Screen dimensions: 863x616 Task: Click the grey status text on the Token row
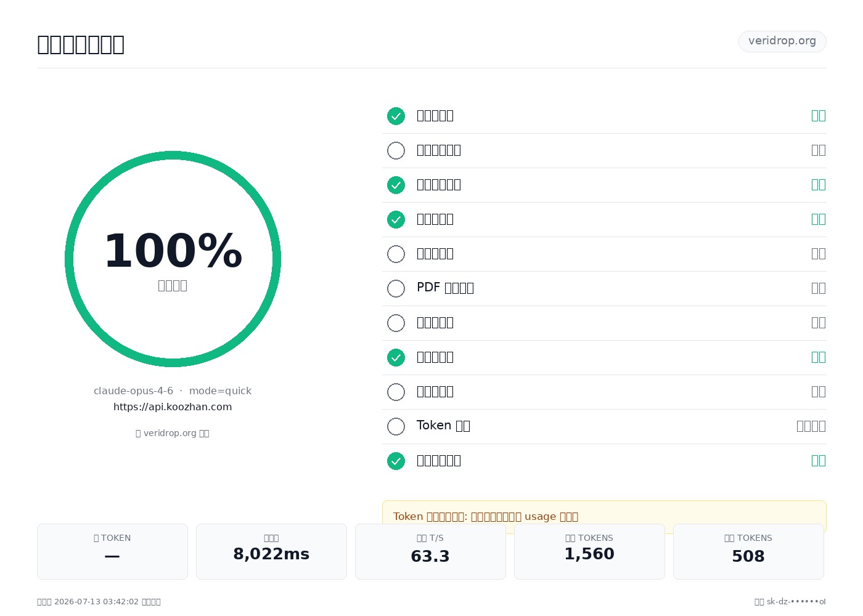(811, 426)
